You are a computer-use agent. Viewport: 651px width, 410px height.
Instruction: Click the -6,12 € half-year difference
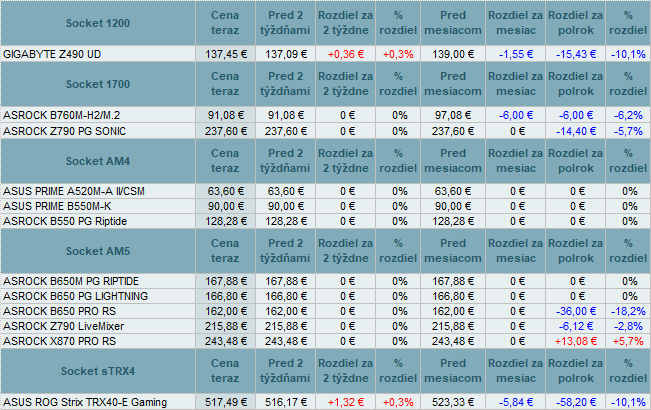(x=576, y=326)
